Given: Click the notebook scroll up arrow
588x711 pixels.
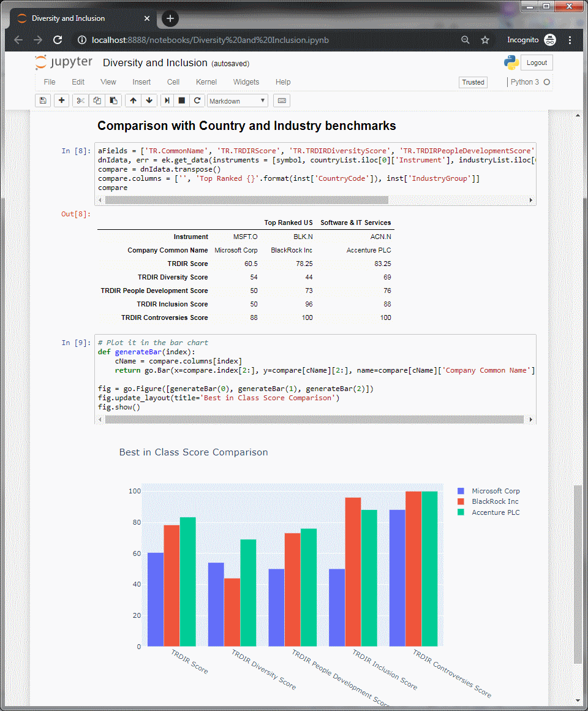Looking at the screenshot, I should (x=578, y=115).
